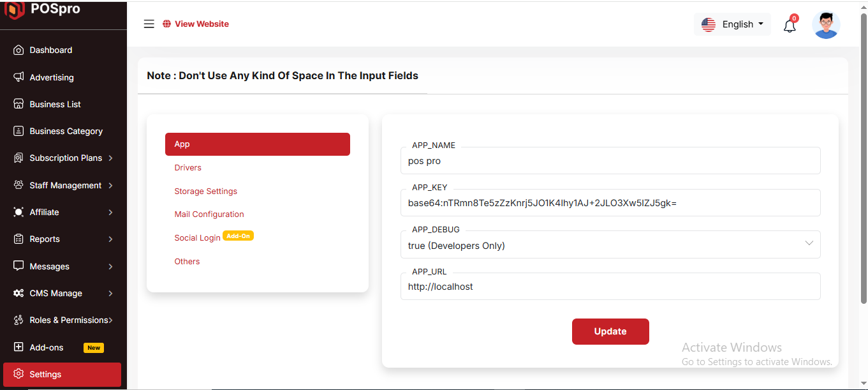The width and height of the screenshot is (868, 390).
Task: Click the hamburger menu icon
Action: pyautogui.click(x=149, y=24)
